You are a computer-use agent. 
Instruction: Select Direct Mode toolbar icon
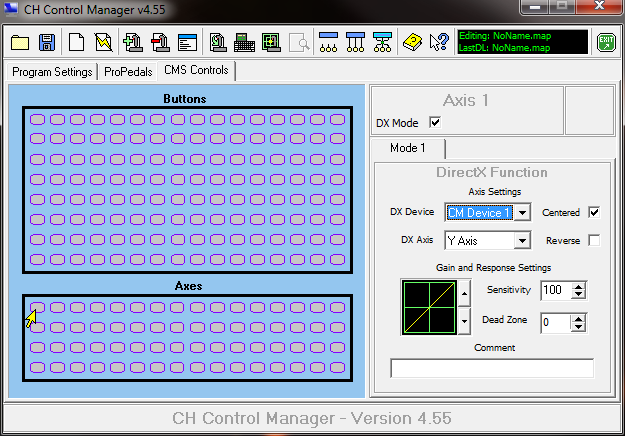point(328,42)
